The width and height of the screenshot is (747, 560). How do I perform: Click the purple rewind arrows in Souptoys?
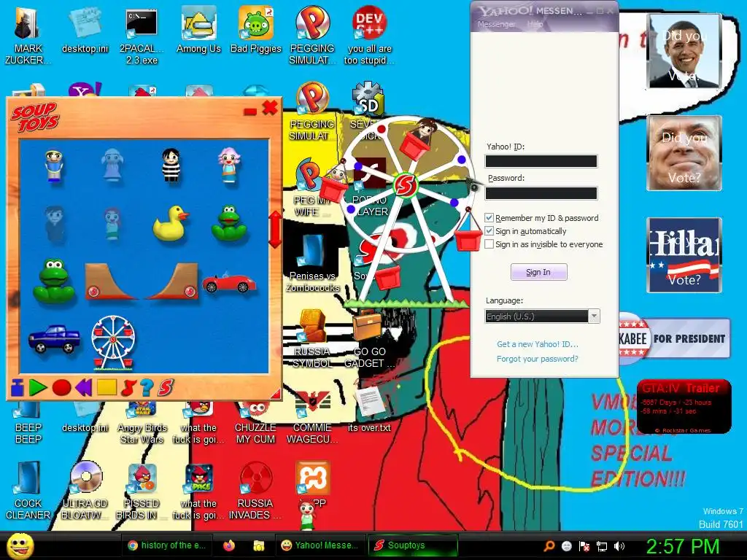pos(83,387)
